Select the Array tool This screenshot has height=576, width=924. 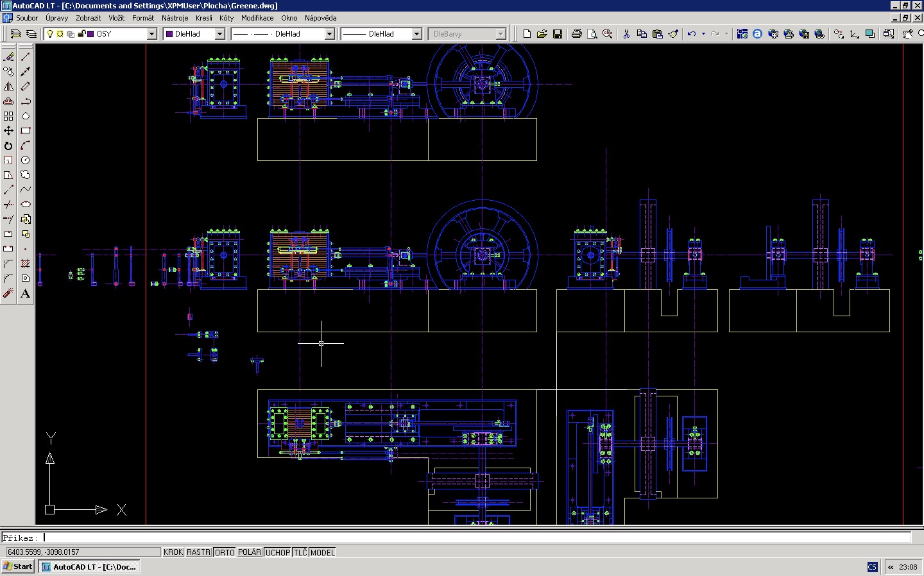(8, 115)
